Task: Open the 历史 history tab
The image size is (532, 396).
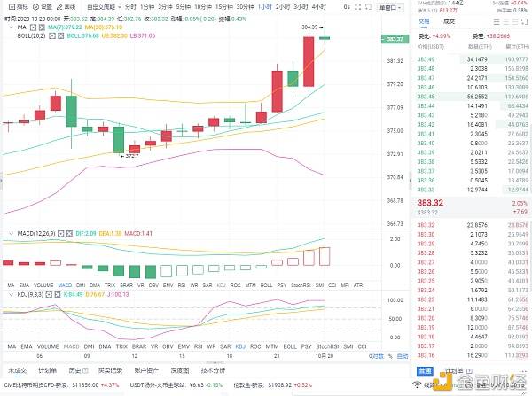Action: pyautogui.click(x=74, y=370)
